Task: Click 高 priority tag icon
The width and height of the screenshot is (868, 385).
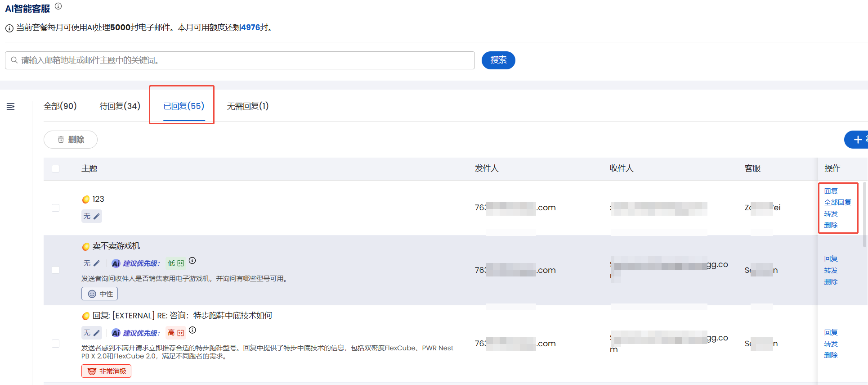Action: pyautogui.click(x=181, y=333)
